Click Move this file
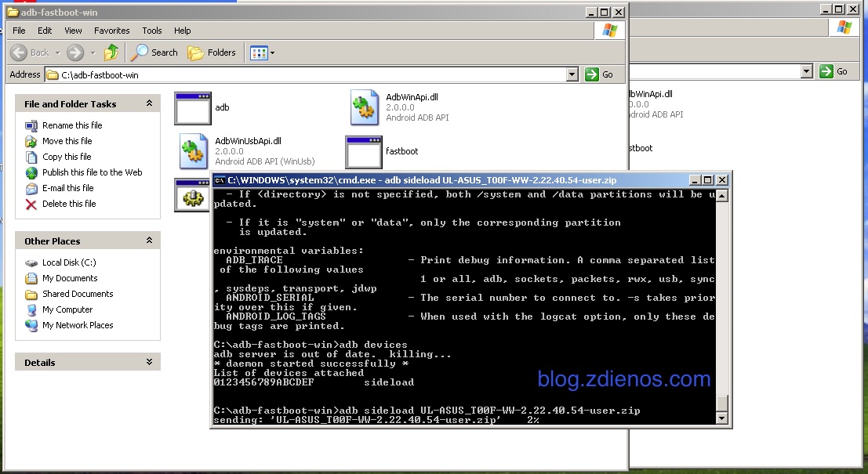 (67, 141)
